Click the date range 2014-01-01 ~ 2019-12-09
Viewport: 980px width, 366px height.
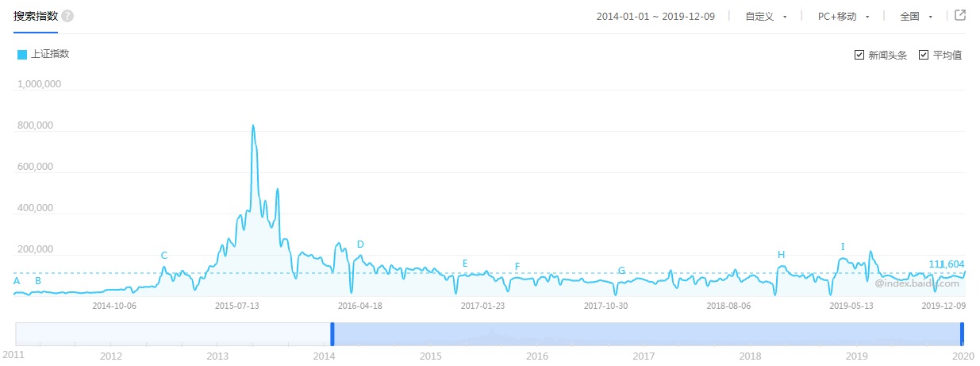(x=655, y=17)
